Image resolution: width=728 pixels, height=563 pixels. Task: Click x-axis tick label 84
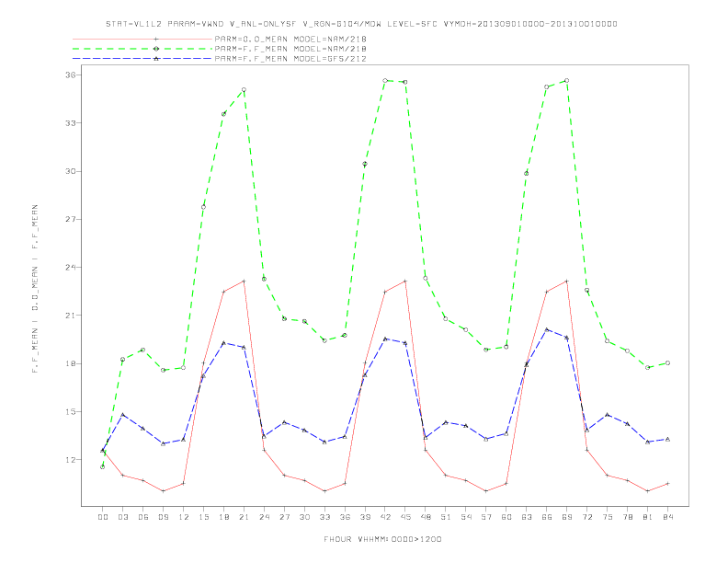pyautogui.click(x=667, y=517)
